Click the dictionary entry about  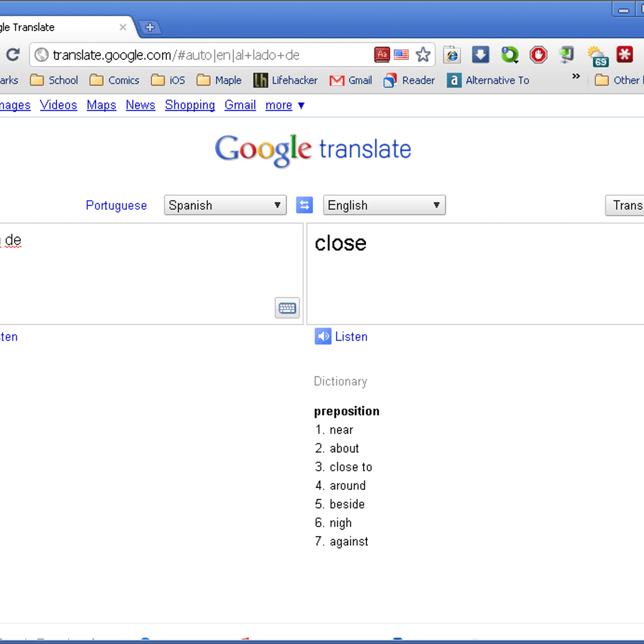pos(344,448)
